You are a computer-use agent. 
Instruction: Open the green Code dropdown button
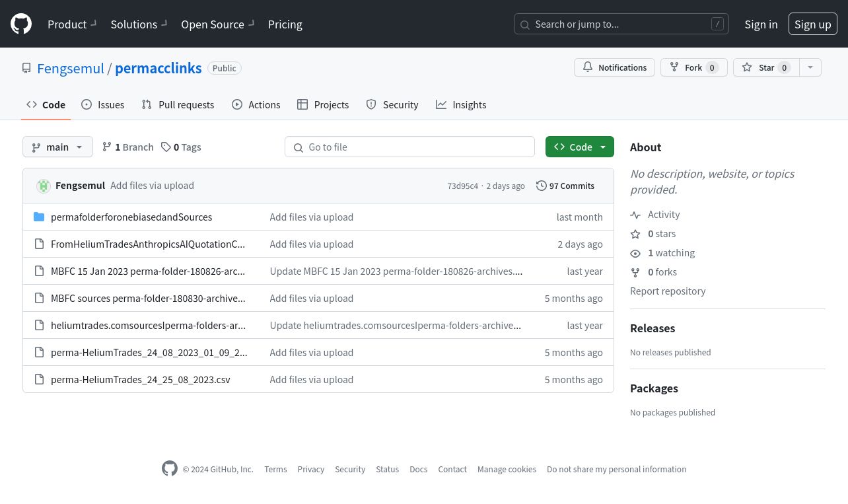click(580, 147)
